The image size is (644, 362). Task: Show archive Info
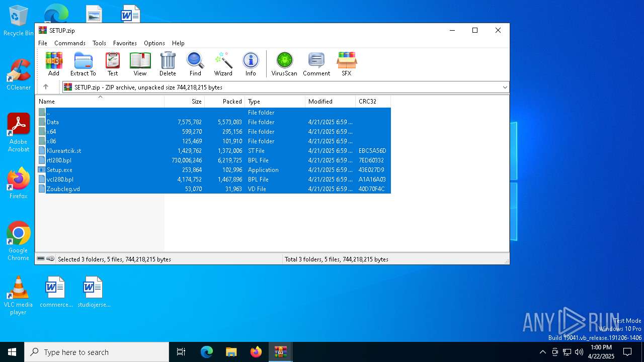(251, 64)
